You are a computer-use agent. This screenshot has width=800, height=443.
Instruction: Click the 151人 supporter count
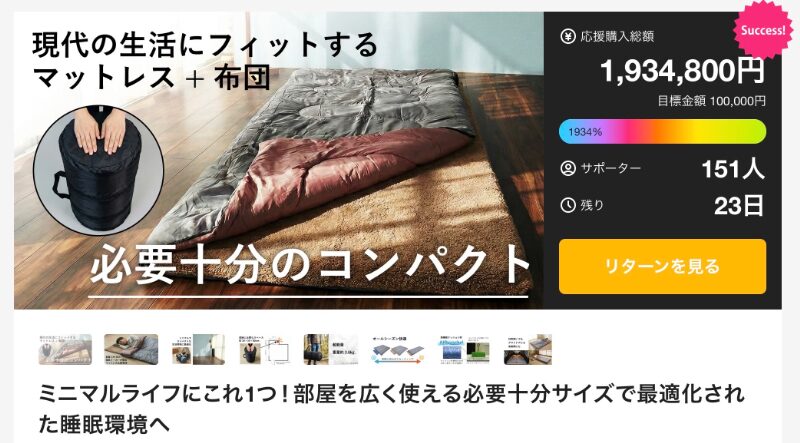[x=733, y=169]
